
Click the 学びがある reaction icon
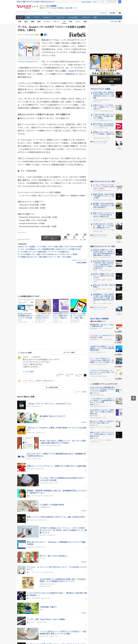click(66, 237)
